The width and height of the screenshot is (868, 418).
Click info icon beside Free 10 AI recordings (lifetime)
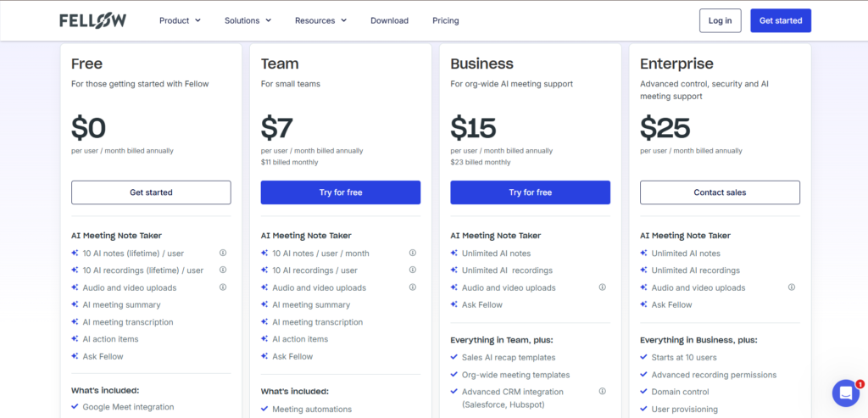223,270
